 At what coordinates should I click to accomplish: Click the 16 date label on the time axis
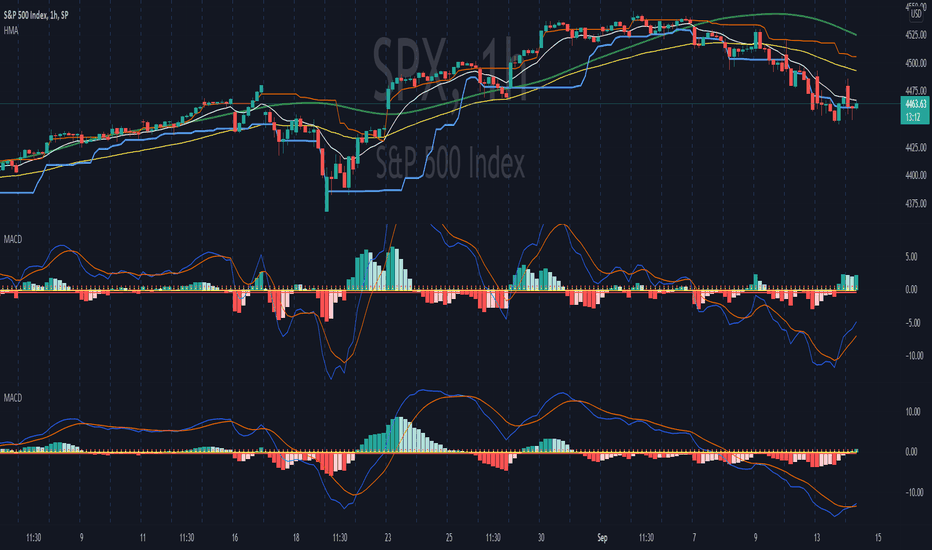(x=235, y=538)
